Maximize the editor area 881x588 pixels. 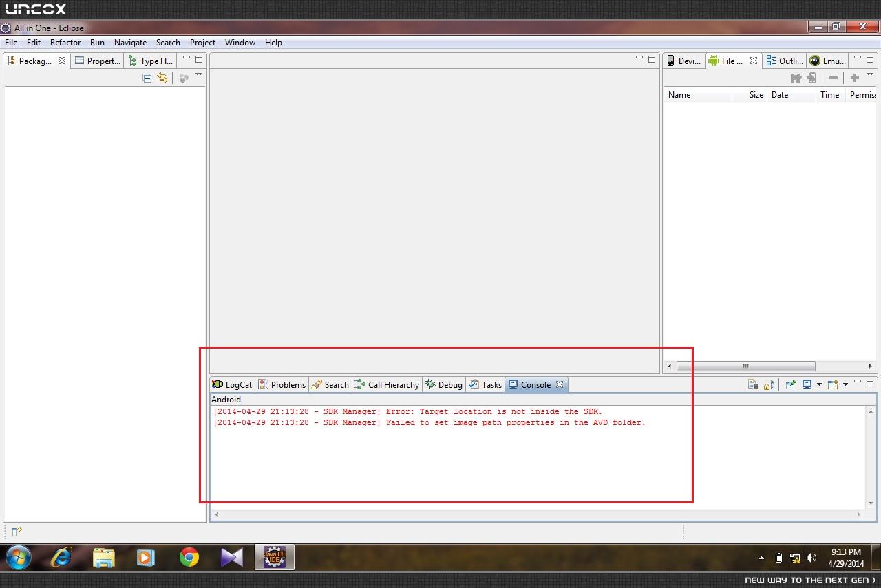pos(652,58)
